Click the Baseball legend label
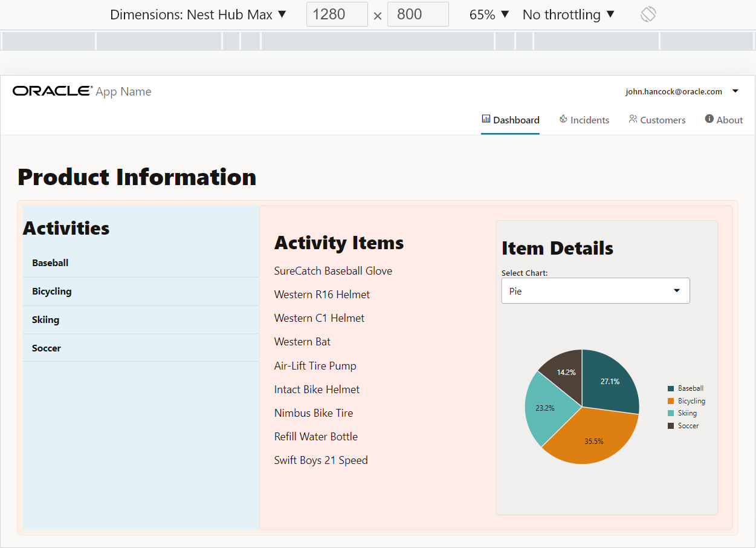This screenshot has width=756, height=548. [691, 388]
